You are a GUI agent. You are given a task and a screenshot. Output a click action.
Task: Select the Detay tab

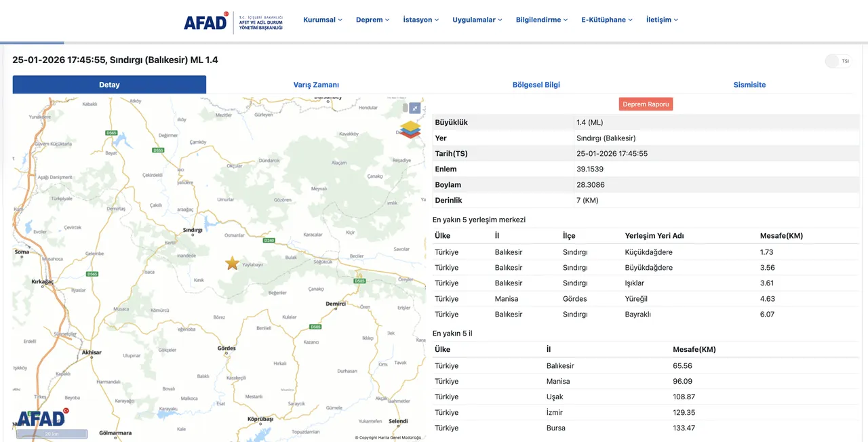(x=109, y=85)
